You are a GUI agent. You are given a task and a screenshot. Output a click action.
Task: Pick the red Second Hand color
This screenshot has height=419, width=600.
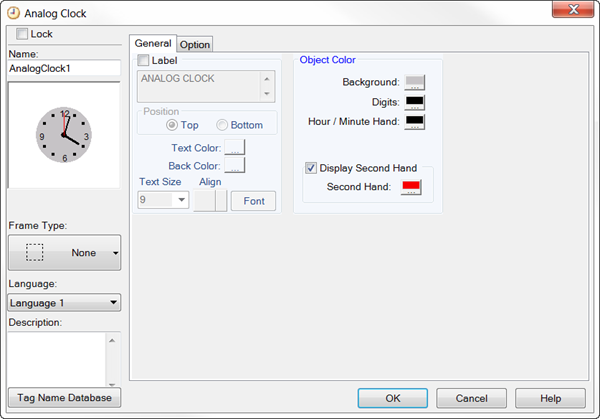tap(411, 186)
